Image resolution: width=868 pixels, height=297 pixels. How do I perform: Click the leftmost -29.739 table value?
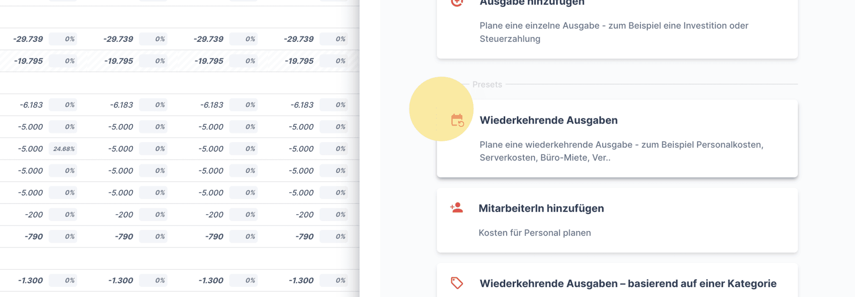pyautogui.click(x=28, y=39)
